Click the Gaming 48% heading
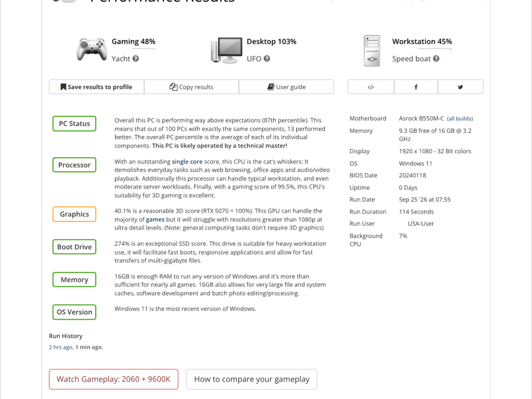Viewport: 532px width, 399px height. pos(134,42)
